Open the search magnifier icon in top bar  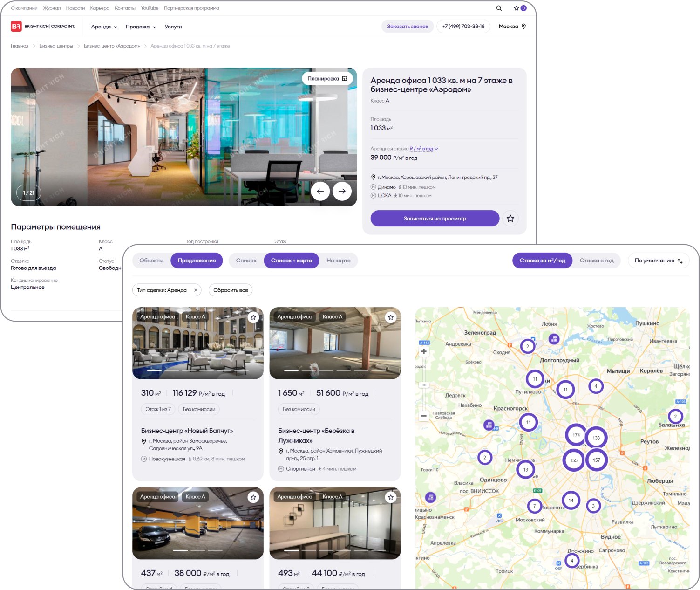pyautogui.click(x=499, y=8)
